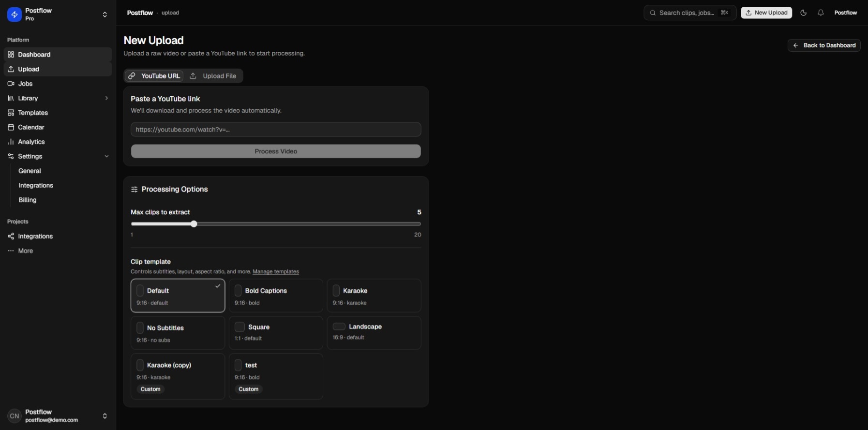This screenshot has height=430, width=868.
Task: Open Calendar in the sidebar
Action: pyautogui.click(x=58, y=127)
